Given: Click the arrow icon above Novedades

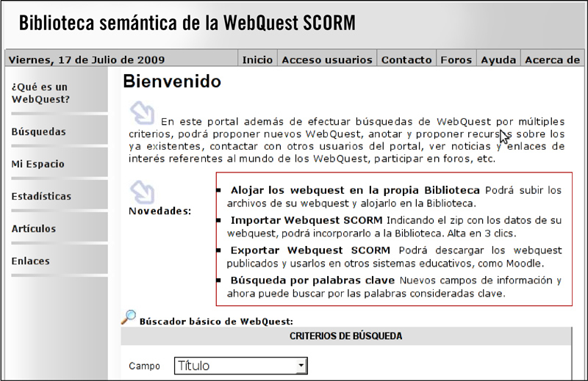Looking at the screenshot, I should pyautogui.click(x=142, y=192).
